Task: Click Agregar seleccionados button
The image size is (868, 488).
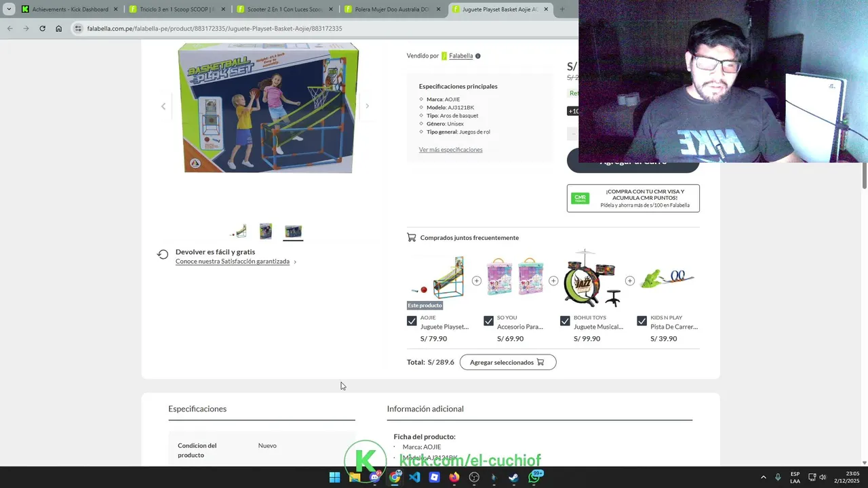Action: point(508,362)
